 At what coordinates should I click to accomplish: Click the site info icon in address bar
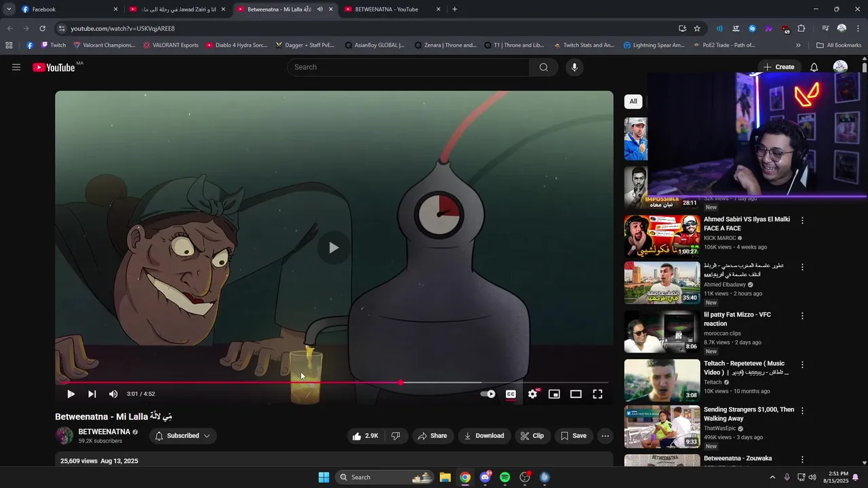62,28
